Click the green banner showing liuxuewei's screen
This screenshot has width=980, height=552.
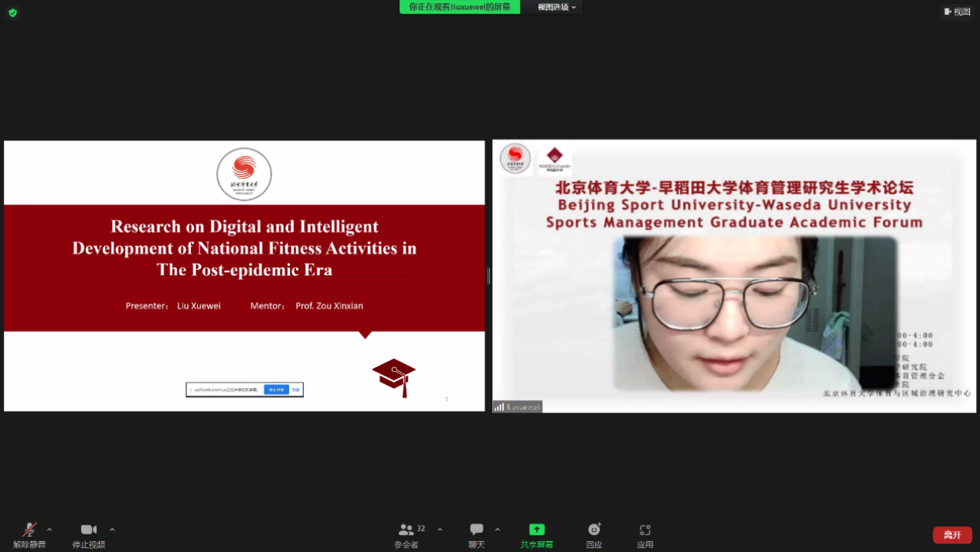459,8
